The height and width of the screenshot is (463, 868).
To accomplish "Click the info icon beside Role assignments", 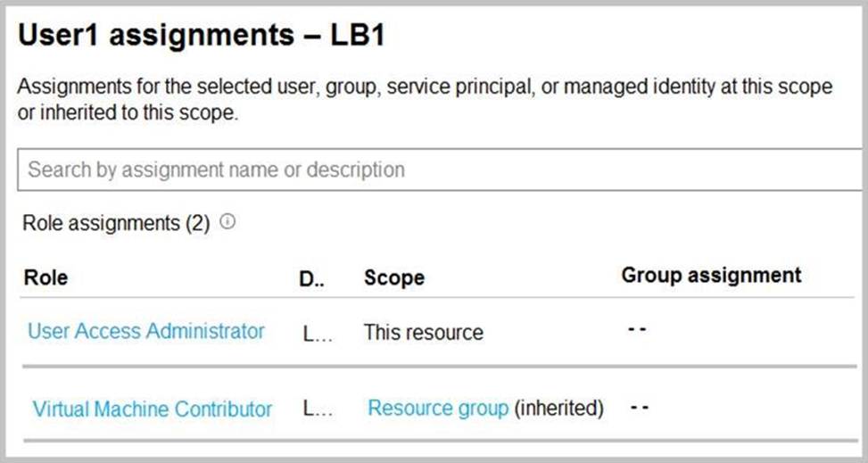I will pos(227,223).
